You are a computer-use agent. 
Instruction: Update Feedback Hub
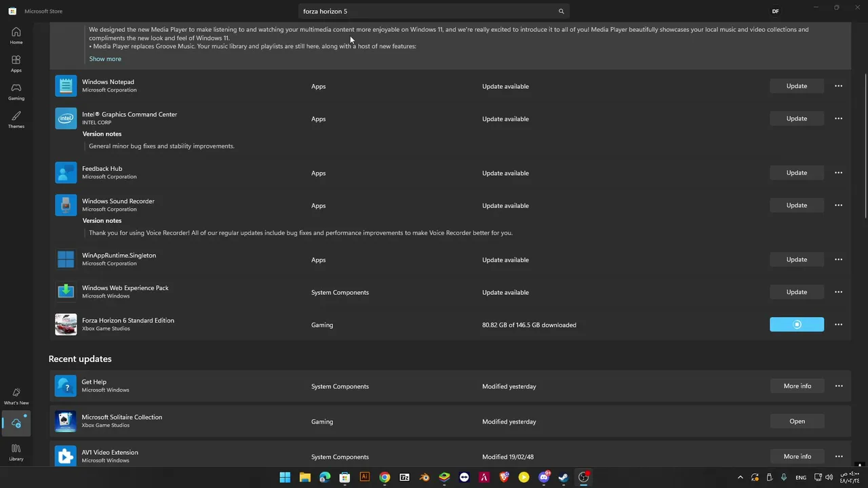point(797,173)
